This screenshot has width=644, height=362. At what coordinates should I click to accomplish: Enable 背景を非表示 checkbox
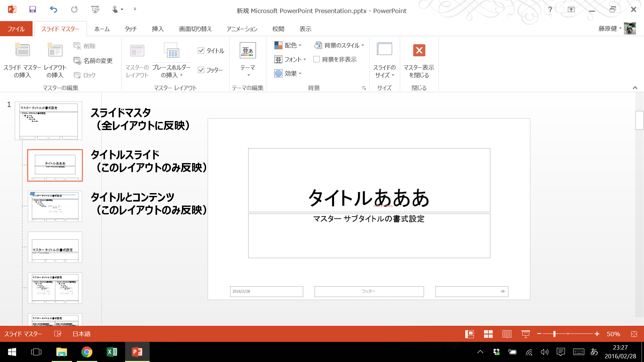[x=316, y=59]
